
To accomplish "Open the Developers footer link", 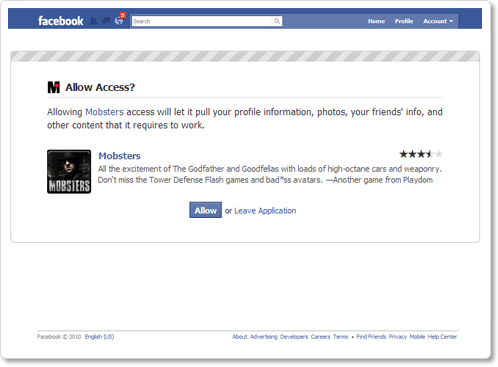I will coord(294,337).
